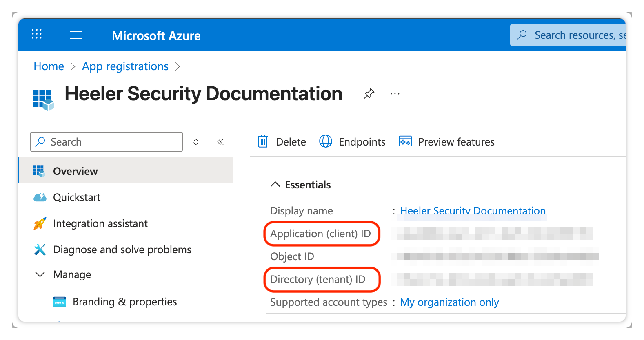Collapse the Manage section chevron
Image resolution: width=644 pixels, height=340 pixels.
(x=40, y=274)
